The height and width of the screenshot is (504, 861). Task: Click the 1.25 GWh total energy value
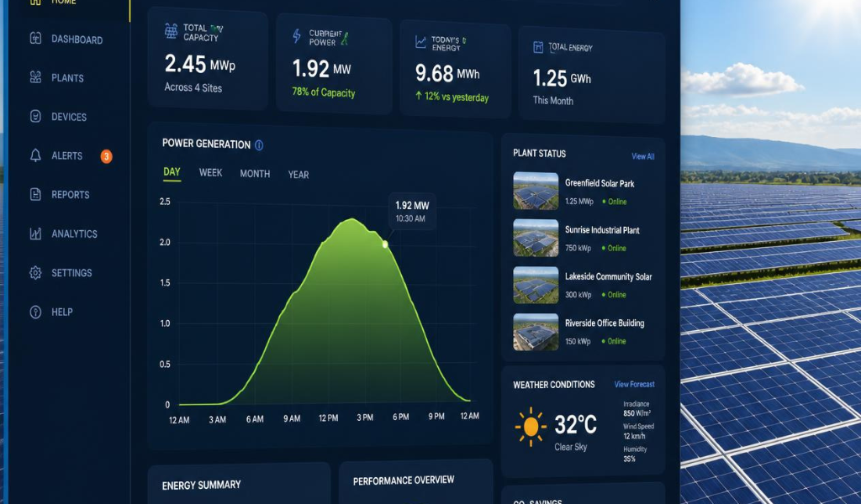pyautogui.click(x=562, y=78)
